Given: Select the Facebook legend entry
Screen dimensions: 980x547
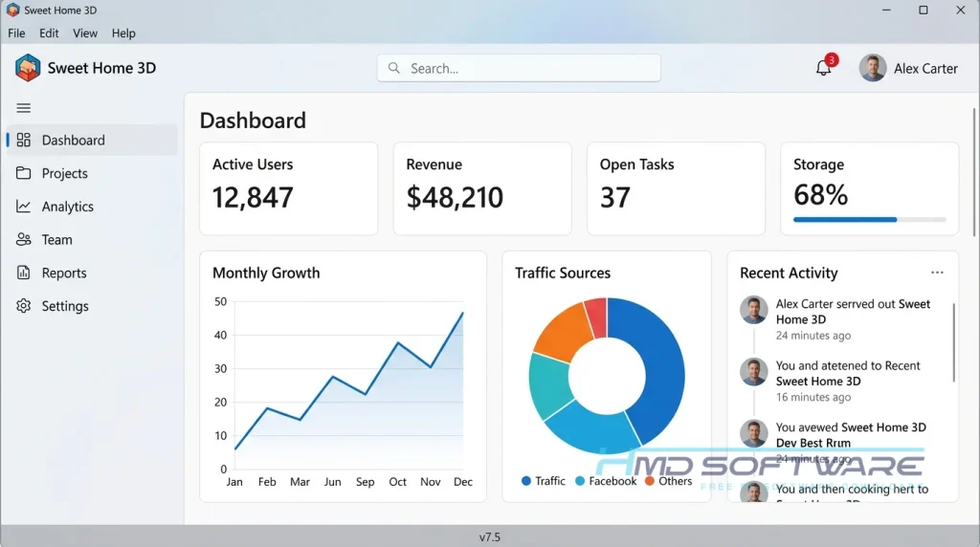Looking at the screenshot, I should 606,481.
